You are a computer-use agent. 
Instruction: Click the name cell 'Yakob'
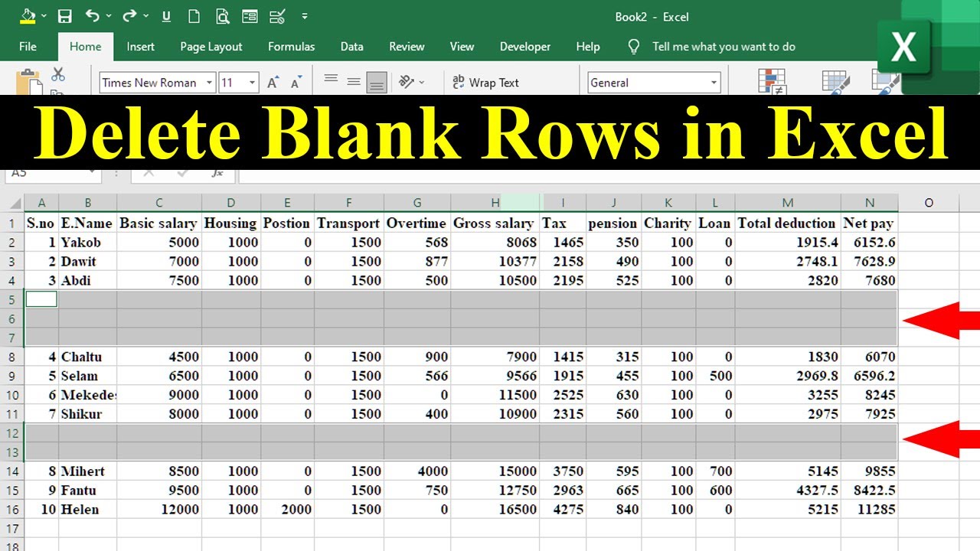(88, 243)
